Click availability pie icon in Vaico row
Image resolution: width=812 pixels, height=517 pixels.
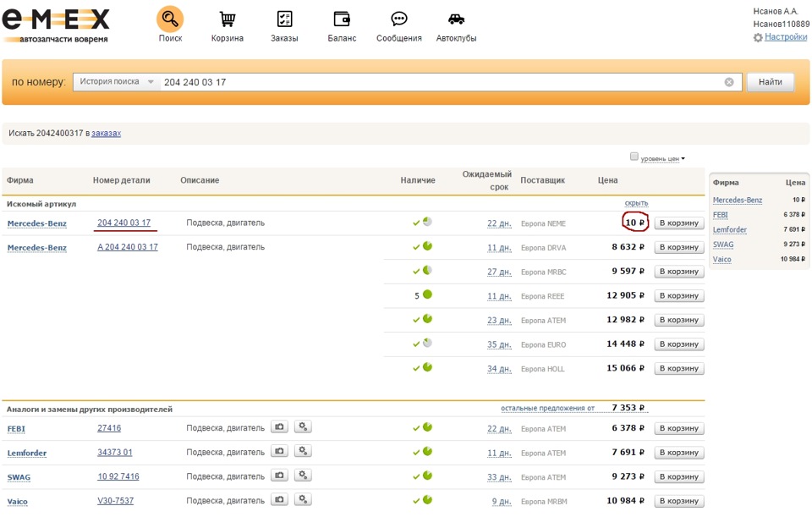(x=427, y=500)
